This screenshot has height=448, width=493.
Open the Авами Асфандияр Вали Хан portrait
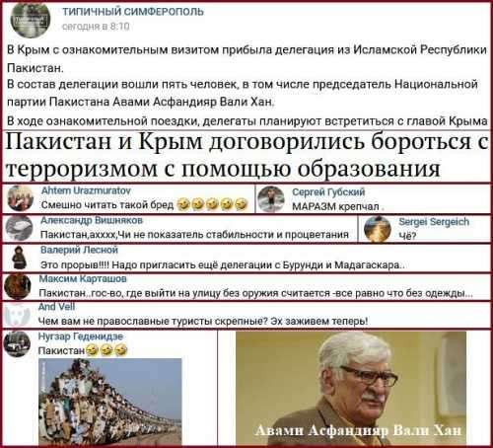tap(351, 388)
